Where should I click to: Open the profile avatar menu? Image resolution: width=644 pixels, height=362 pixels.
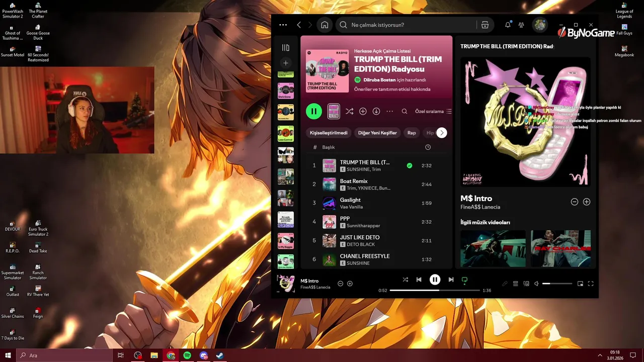(540, 25)
